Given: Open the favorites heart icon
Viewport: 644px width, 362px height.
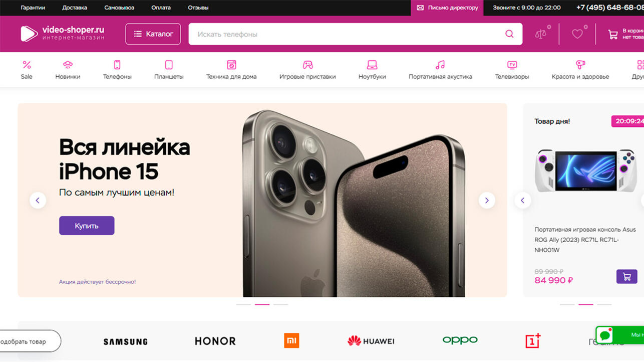Looking at the screenshot, I should pyautogui.click(x=577, y=34).
